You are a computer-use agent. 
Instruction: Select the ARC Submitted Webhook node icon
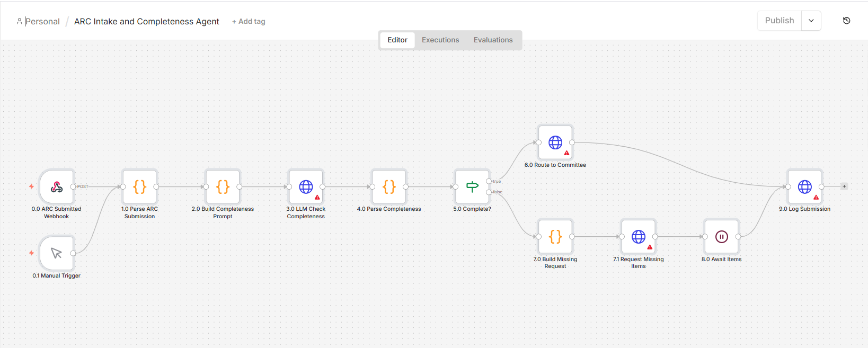(x=57, y=186)
